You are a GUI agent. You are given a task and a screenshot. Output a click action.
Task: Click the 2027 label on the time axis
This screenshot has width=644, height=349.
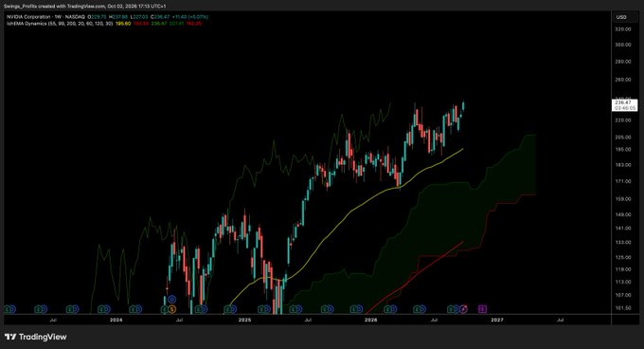pos(497,320)
